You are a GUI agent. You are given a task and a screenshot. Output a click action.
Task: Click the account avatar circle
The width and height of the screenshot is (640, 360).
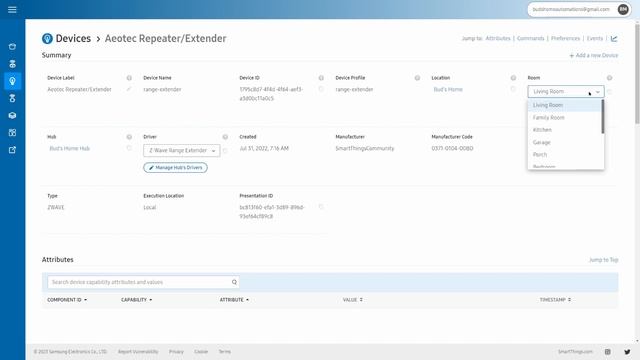coord(623,9)
